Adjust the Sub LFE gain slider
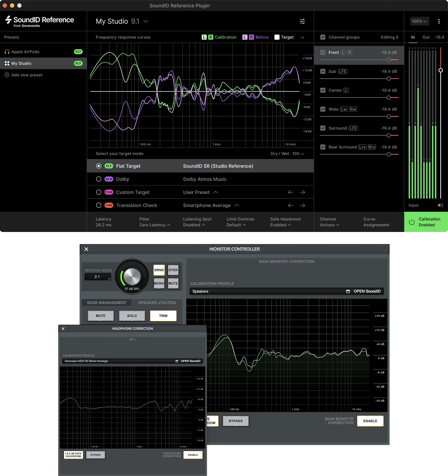Image resolution: width=448 pixels, height=476 pixels. click(389, 79)
